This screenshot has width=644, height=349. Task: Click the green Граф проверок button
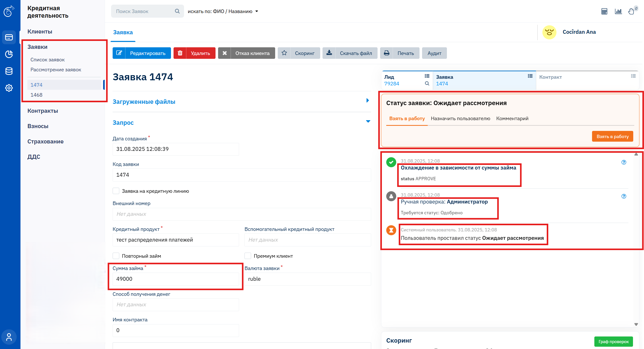(614, 342)
